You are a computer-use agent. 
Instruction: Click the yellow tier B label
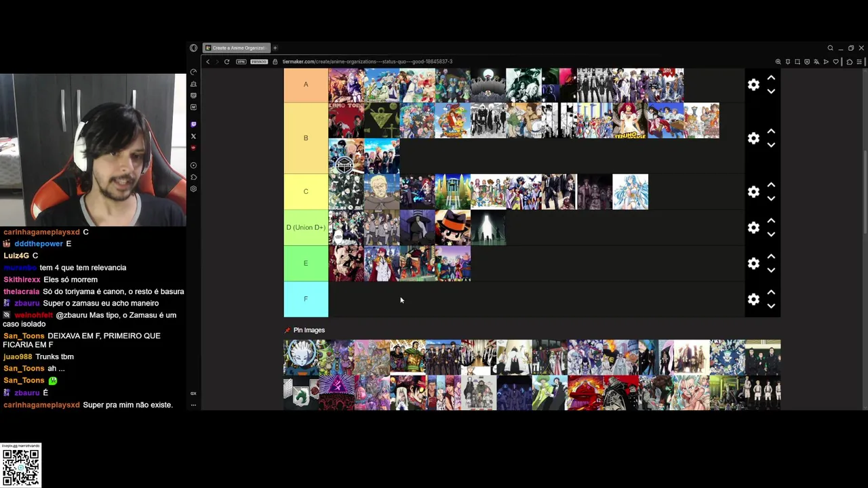click(306, 138)
